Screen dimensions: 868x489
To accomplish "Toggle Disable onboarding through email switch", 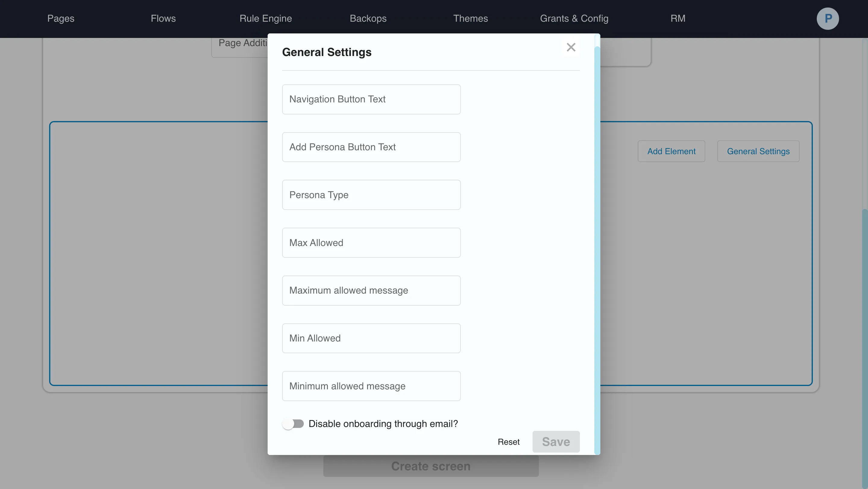I will coord(293,424).
